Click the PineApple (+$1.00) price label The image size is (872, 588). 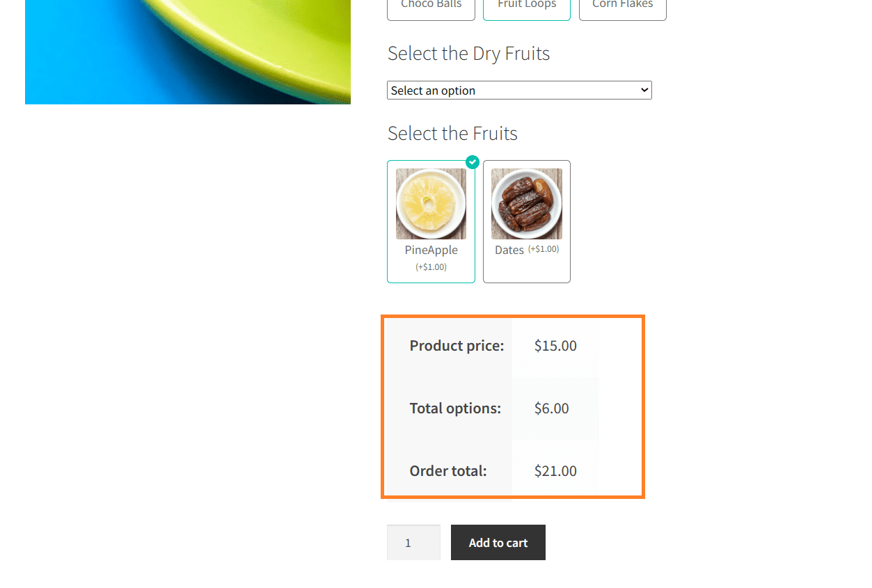tap(431, 267)
